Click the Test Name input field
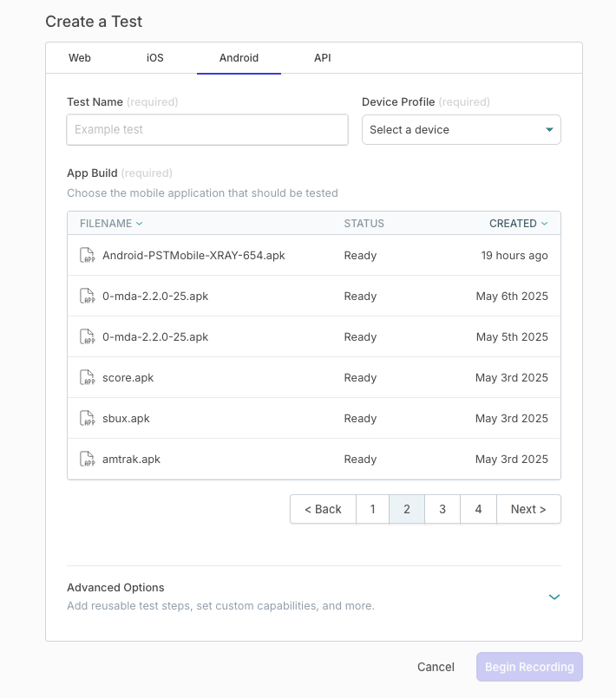 (207, 130)
